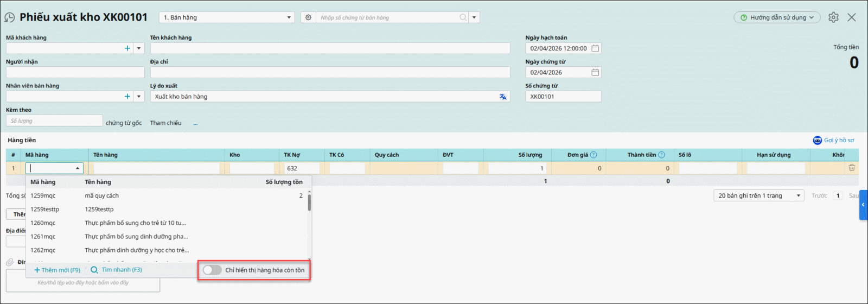Click the plus icon in Mã khách hàng
Image resolution: width=868 pixels, height=304 pixels.
point(127,48)
